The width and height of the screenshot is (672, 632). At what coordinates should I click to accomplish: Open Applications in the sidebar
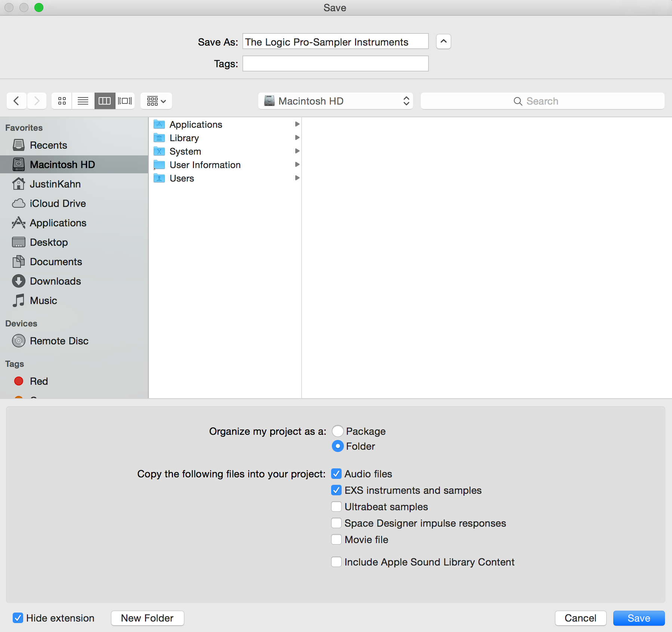(74, 223)
